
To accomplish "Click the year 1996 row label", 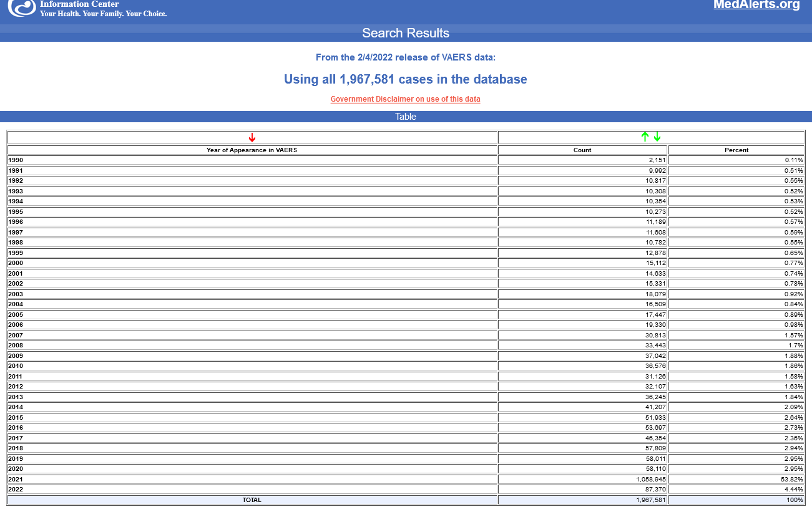I will 16,222.
